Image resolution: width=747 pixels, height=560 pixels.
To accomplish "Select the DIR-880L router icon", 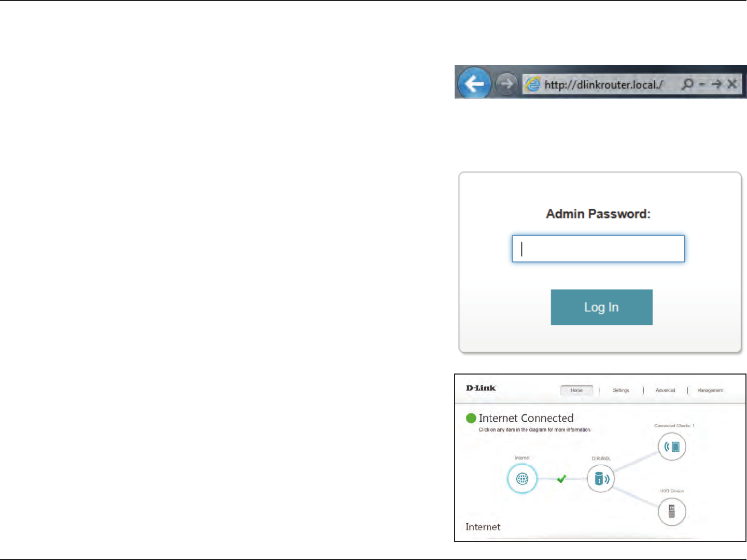I will click(601, 478).
